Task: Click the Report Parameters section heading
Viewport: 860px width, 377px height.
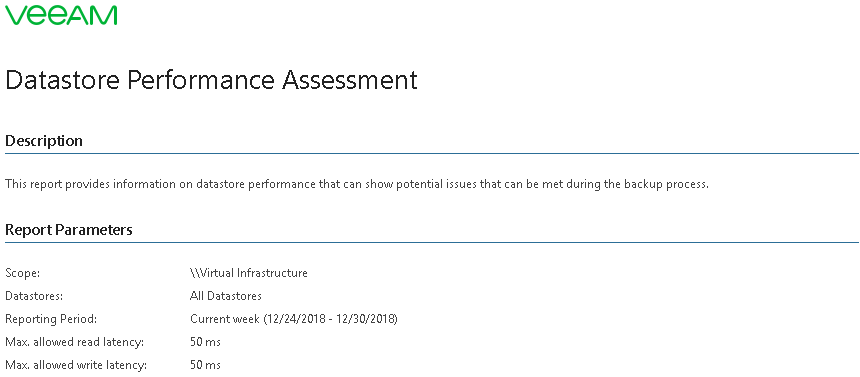Action: (69, 229)
